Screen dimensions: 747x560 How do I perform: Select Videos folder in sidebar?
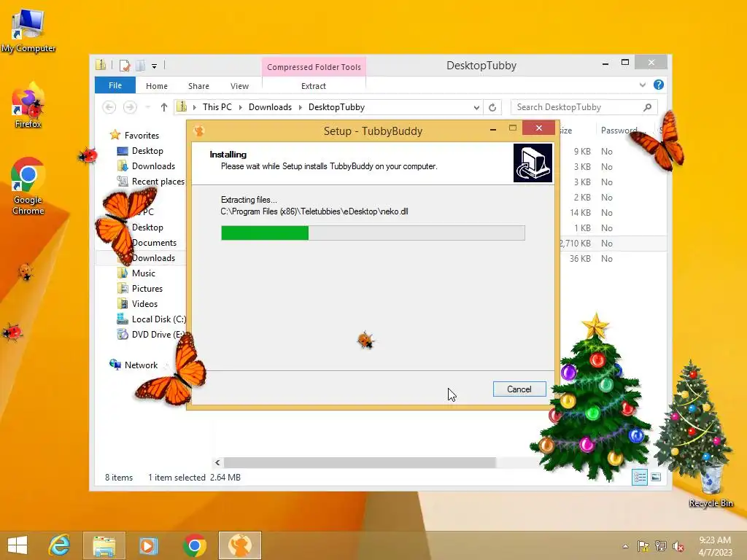[144, 303]
